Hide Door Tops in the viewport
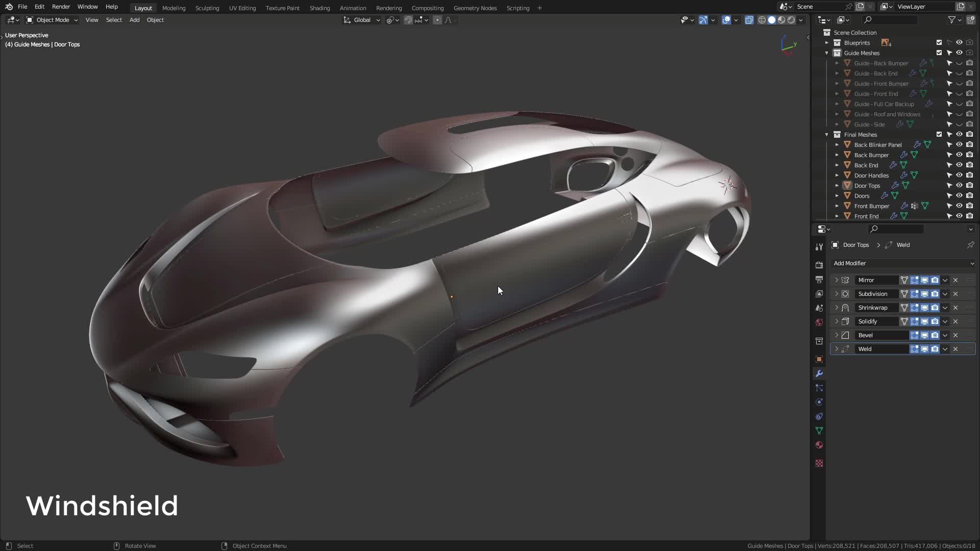Image resolution: width=980 pixels, height=551 pixels. [x=959, y=186]
